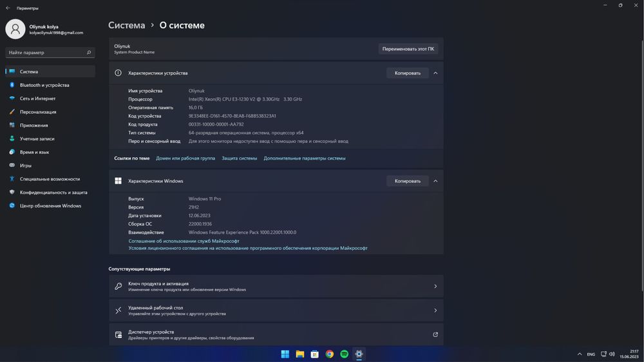Open Microsoft software license terms link
644x362 pixels.
[x=248, y=248]
